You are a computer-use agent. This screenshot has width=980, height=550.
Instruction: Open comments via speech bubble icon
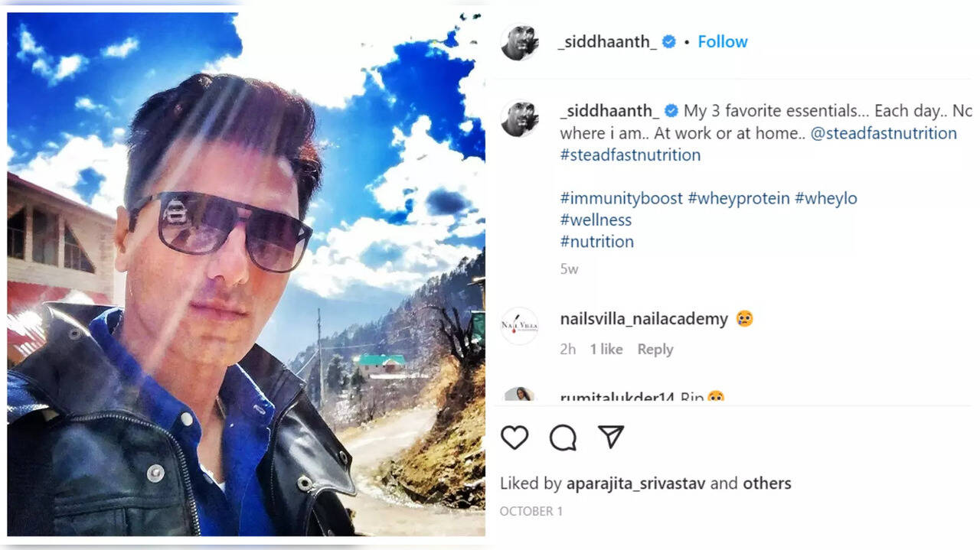coord(563,438)
